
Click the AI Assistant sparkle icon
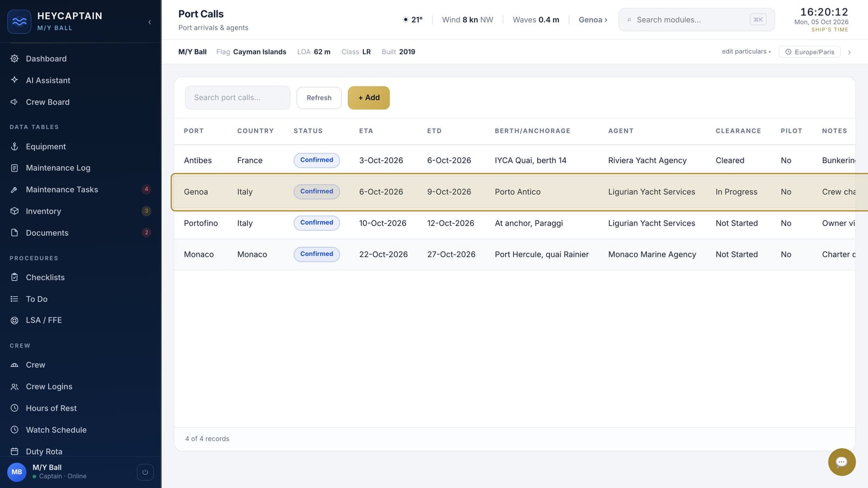[x=15, y=80]
